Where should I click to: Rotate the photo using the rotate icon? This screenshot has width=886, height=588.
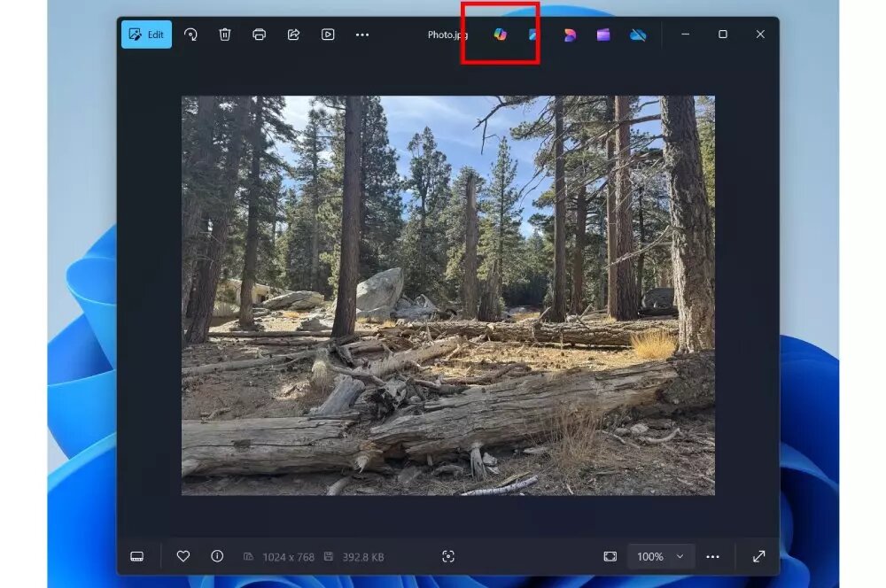click(x=190, y=35)
